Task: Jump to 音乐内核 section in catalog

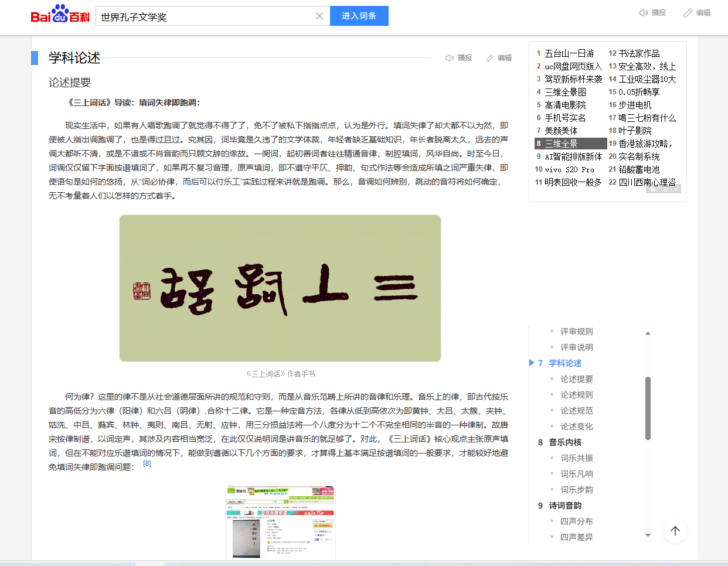Action: point(565,442)
